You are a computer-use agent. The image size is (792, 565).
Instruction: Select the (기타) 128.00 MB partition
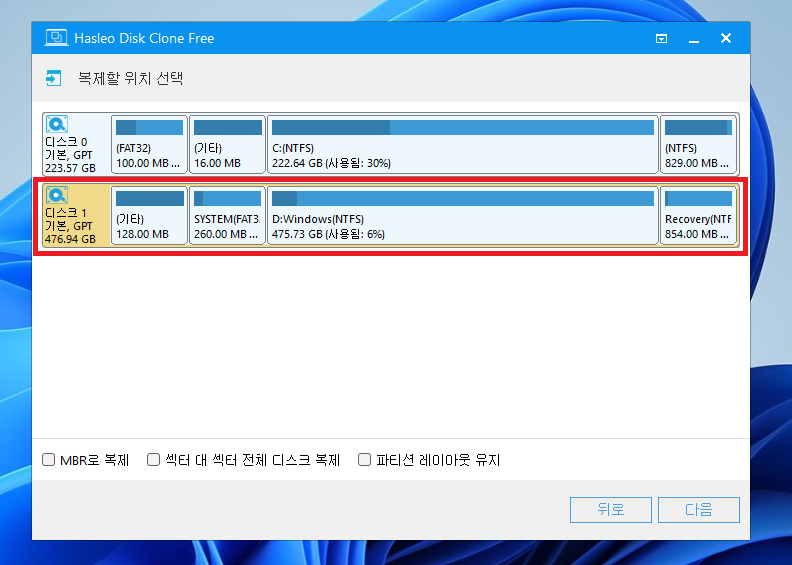[149, 216]
